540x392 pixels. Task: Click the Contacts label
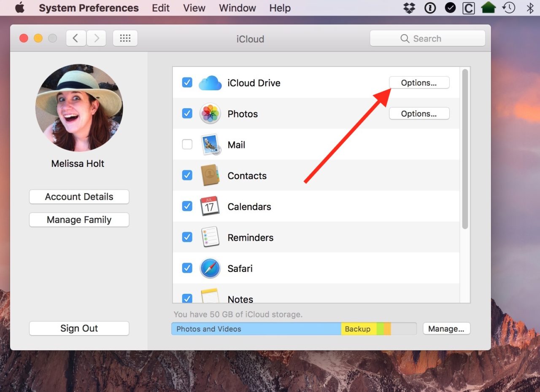click(247, 176)
